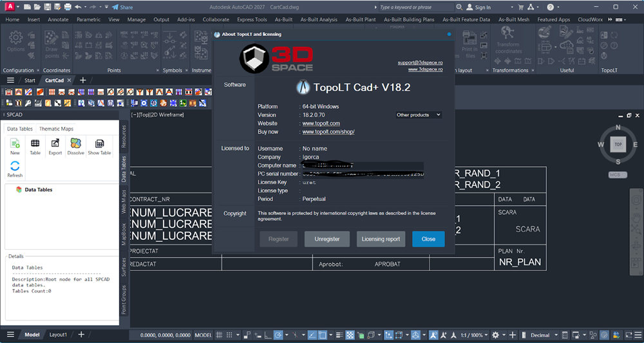Open the Undo history dropdown arrow

click(x=85, y=7)
